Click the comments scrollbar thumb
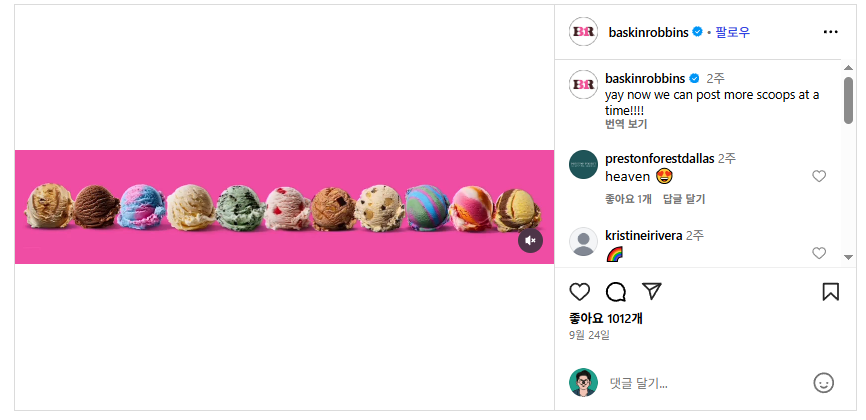Image resolution: width=866 pixels, height=420 pixels. pos(848,100)
